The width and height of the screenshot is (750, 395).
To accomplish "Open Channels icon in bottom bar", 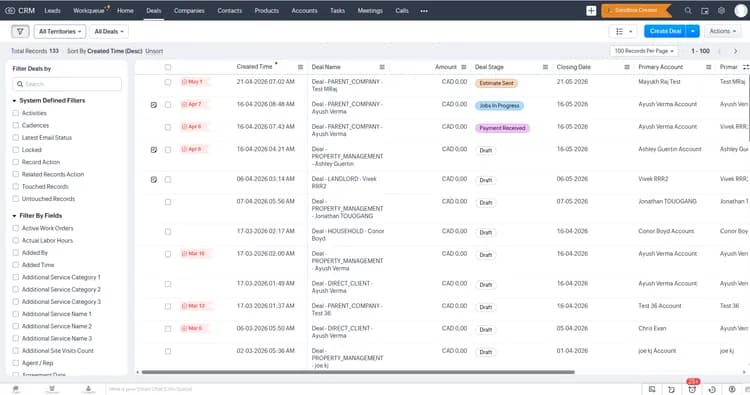I will pos(52,389).
